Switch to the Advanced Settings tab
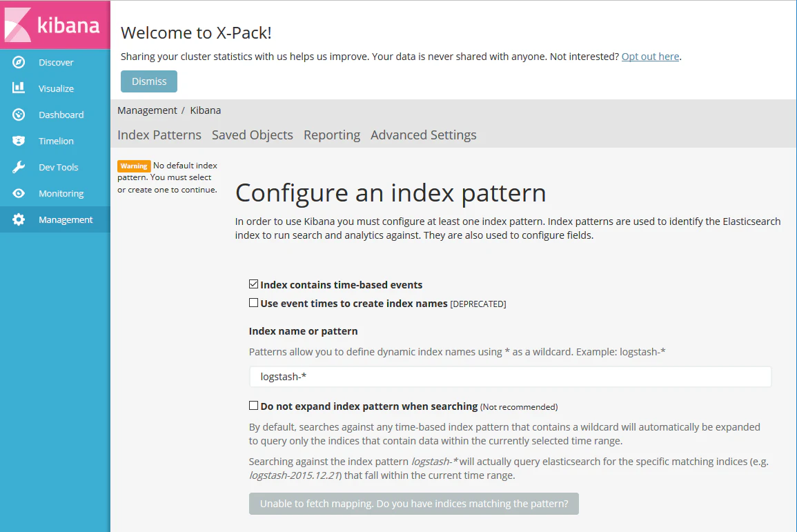Image resolution: width=797 pixels, height=532 pixels. (424, 135)
